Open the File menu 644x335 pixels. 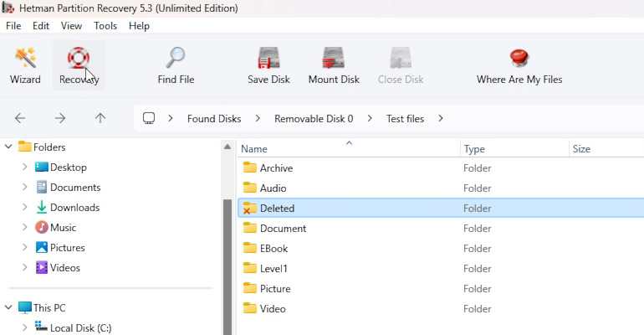coord(13,26)
